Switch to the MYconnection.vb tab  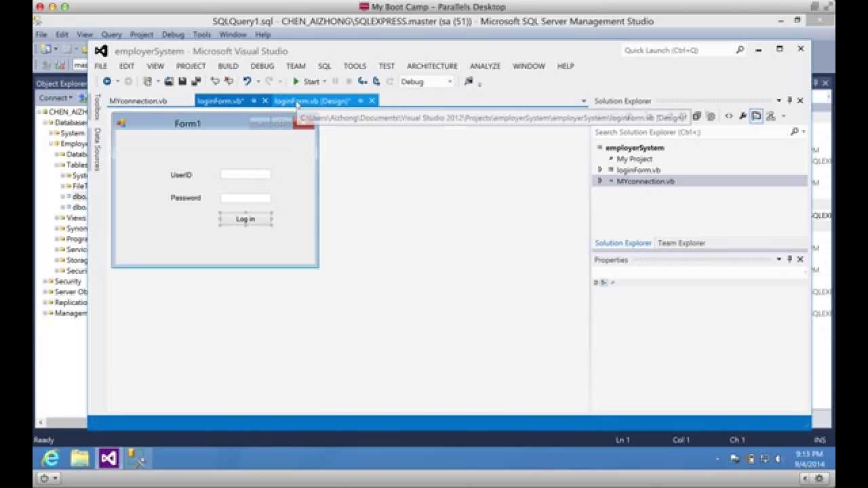click(138, 101)
